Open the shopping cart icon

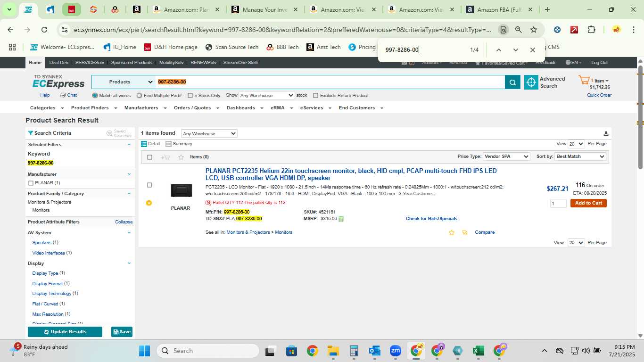pos(584,80)
